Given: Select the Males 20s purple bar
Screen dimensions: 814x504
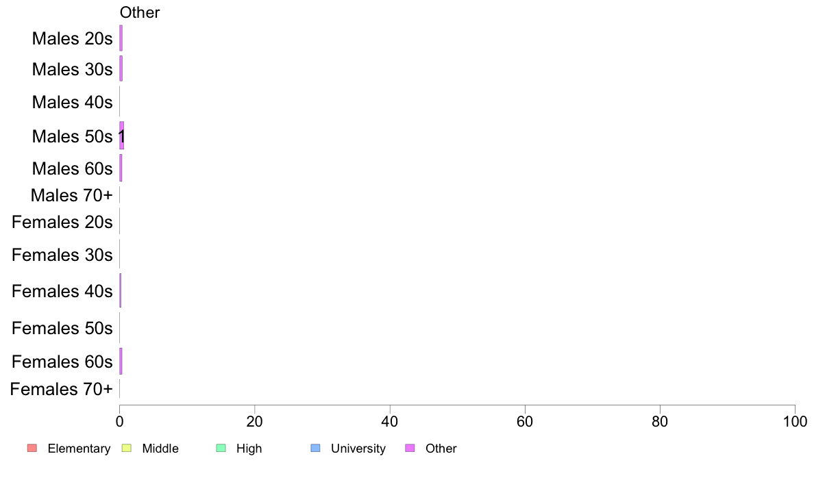Looking at the screenshot, I should [121, 38].
